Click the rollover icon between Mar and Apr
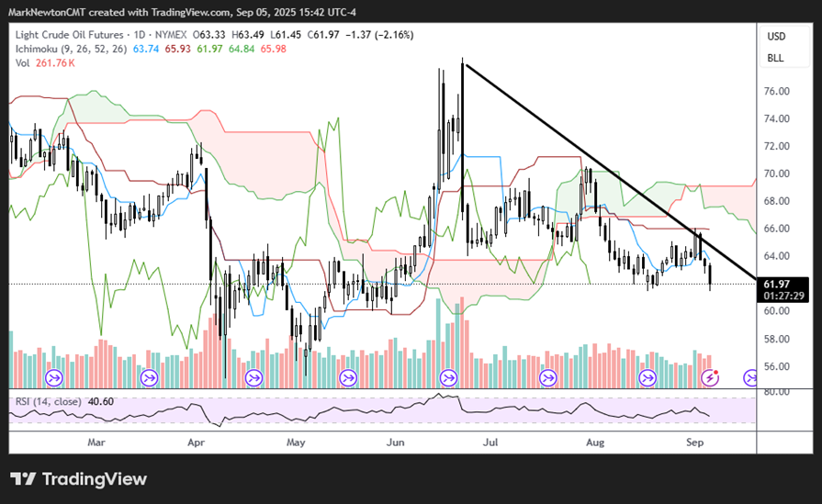Screen dimensions: 822x504 pyautogui.click(x=149, y=376)
